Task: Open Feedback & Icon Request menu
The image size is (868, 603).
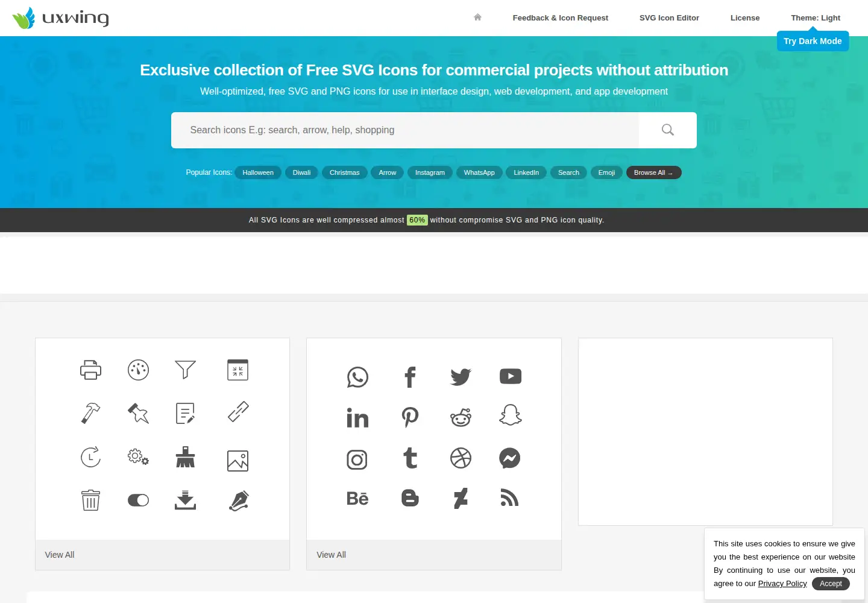Action: tap(561, 18)
